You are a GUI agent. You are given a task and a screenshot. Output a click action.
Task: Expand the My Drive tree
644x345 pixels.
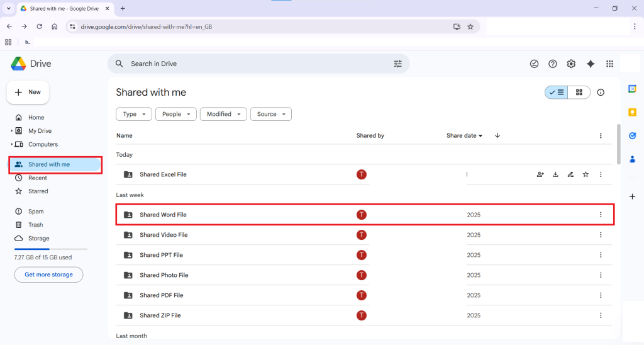click(12, 131)
